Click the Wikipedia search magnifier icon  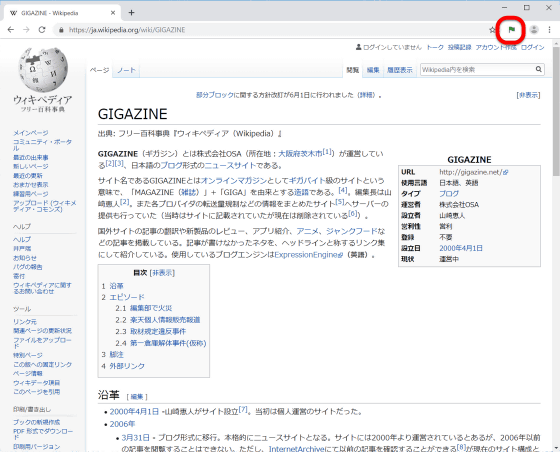tap(539, 69)
